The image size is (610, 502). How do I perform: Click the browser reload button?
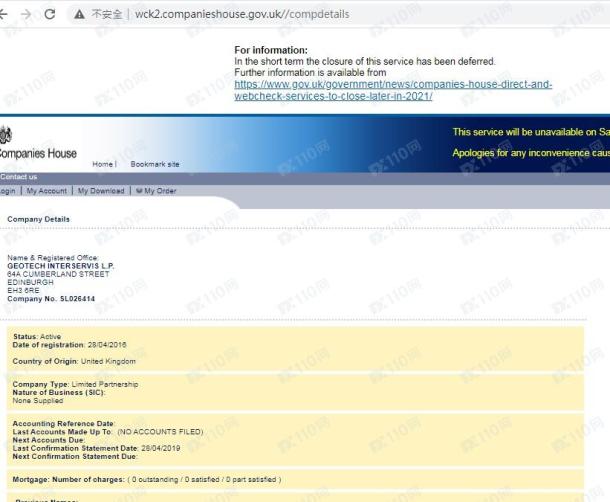click(x=49, y=14)
